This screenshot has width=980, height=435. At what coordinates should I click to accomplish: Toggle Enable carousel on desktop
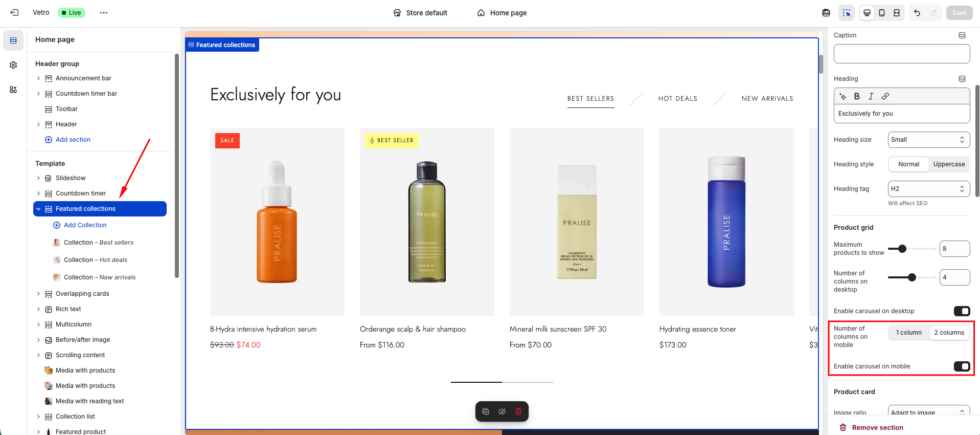click(x=962, y=311)
